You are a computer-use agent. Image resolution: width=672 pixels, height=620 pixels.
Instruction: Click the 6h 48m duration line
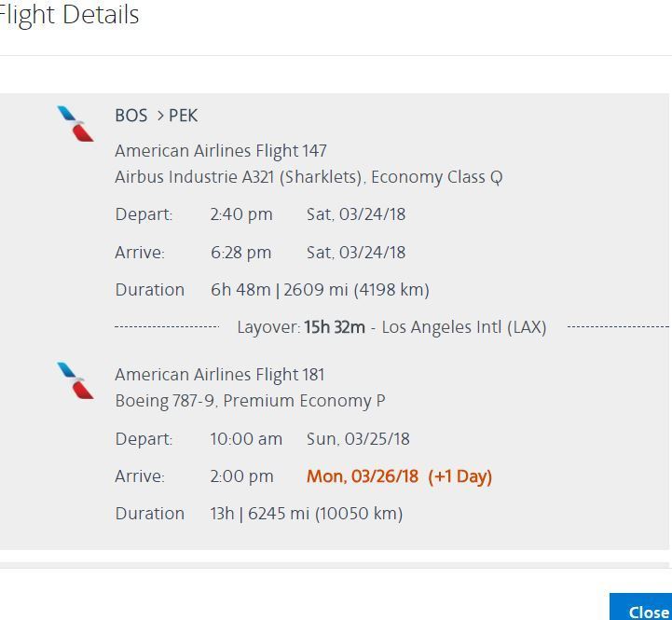(x=320, y=290)
